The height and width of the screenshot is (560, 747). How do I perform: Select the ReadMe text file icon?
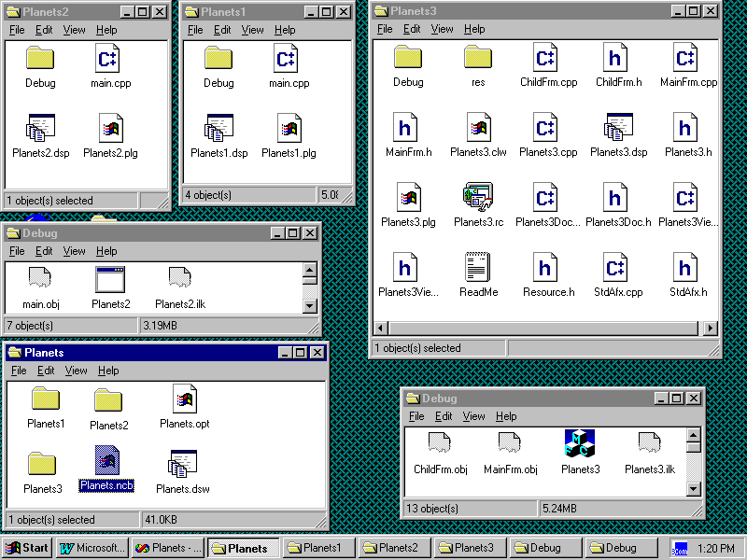tap(478, 268)
